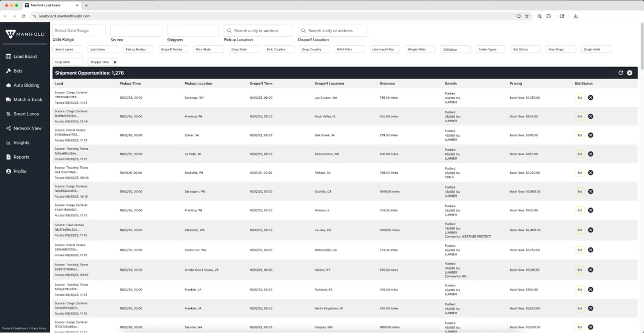Dismiss the Prentice to Rock Valley load
644x333 pixels.
(591, 116)
